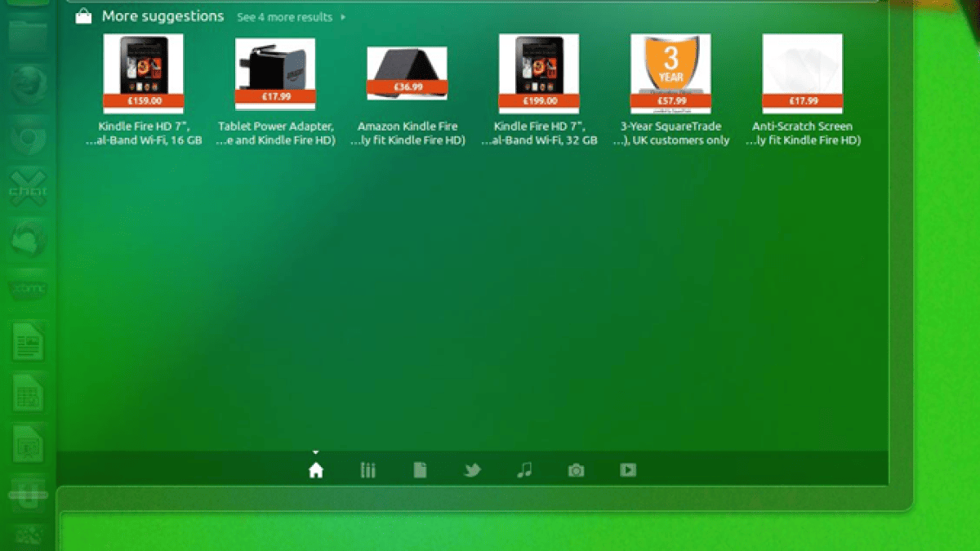Open Kindle Fire HD £199.00 thumbnail
The width and height of the screenshot is (980, 551).
[539, 73]
